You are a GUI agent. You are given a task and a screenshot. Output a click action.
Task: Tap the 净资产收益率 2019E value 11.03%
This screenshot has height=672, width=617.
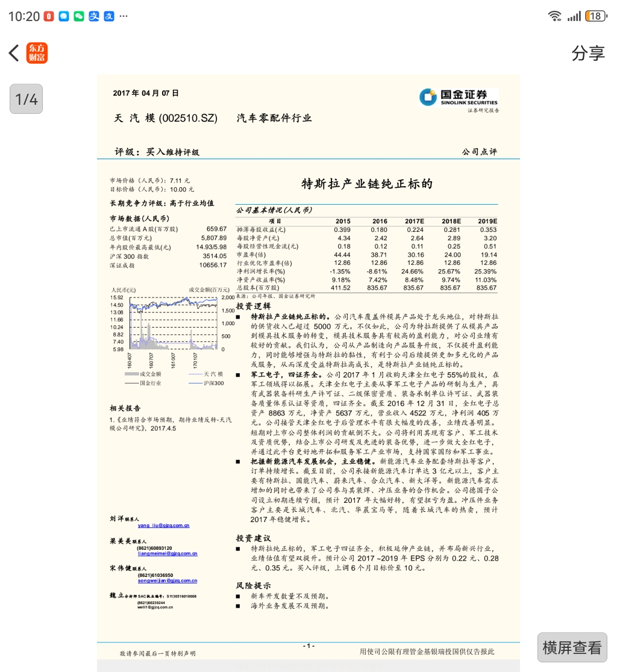click(486, 280)
